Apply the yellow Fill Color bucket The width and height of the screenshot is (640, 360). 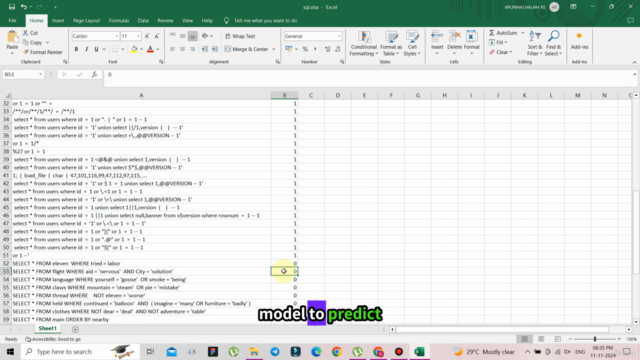134,49
